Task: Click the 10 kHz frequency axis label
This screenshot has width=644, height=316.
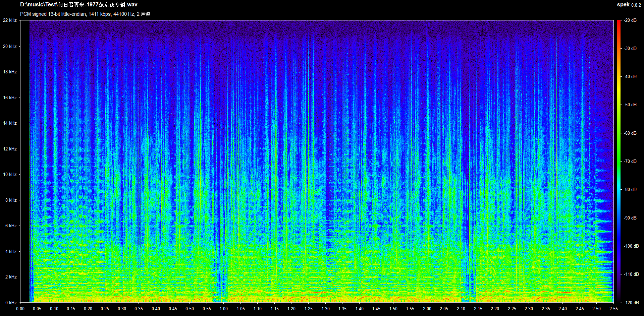Action: click(10, 174)
